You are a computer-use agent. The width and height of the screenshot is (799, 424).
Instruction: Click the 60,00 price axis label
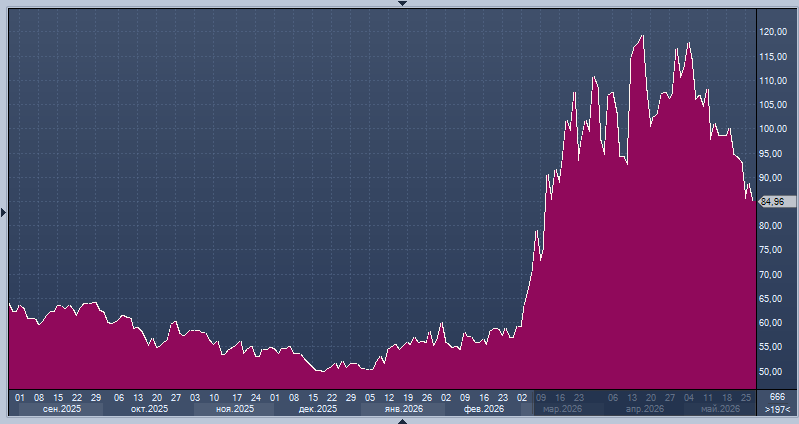(773, 323)
